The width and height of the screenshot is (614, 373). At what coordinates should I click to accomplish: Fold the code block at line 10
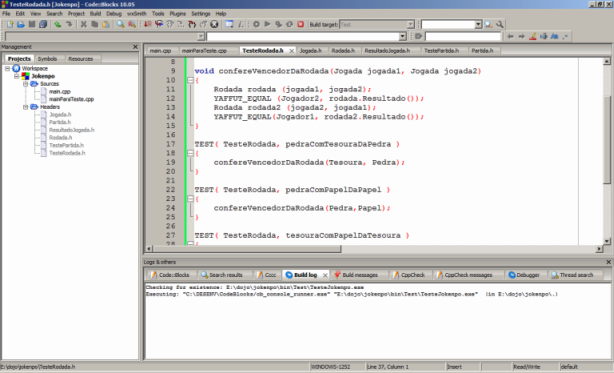click(190, 80)
